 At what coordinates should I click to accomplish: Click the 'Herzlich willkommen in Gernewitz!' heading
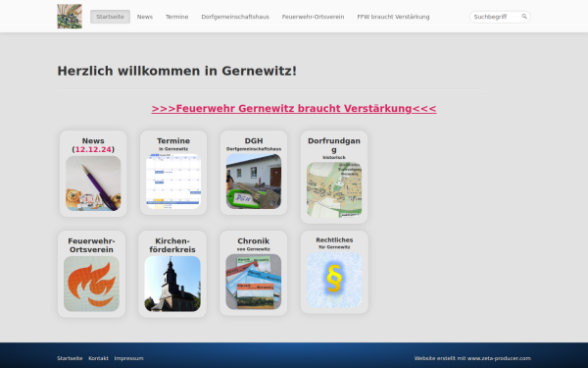coord(177,71)
